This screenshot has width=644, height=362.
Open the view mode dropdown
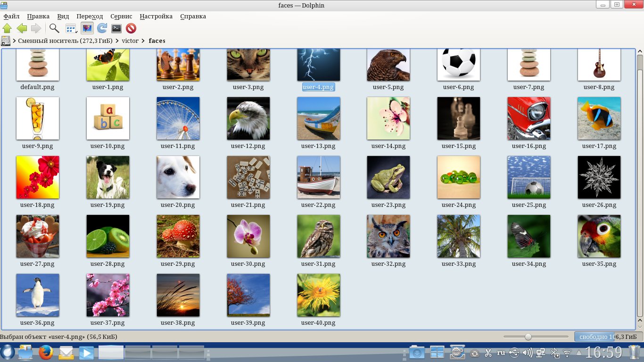click(x=71, y=28)
